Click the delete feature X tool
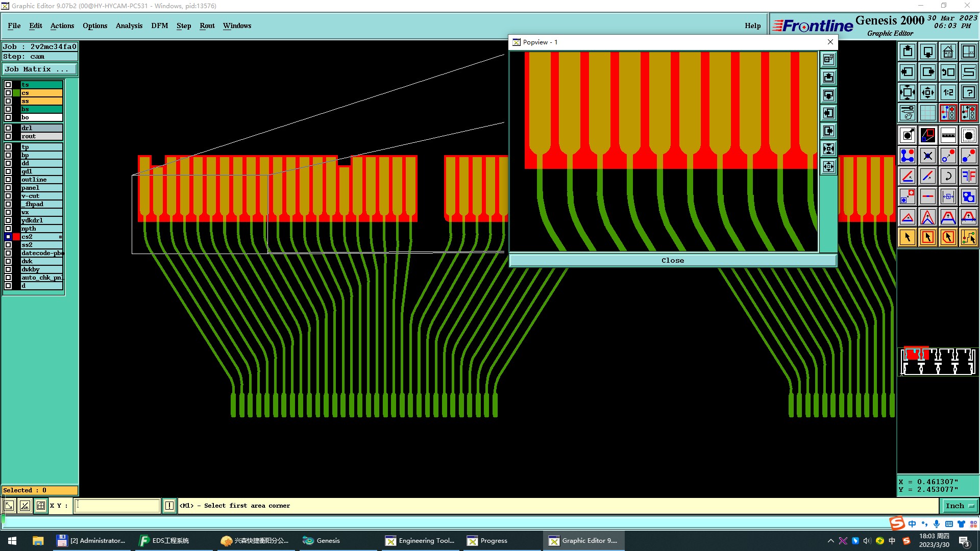The width and height of the screenshot is (980, 551). click(927, 156)
